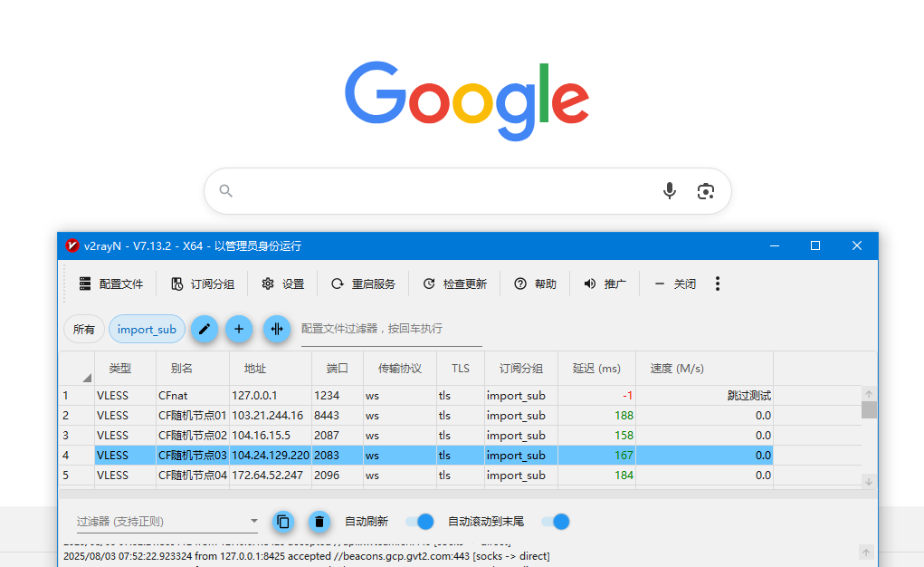Sort by the 端口 column header
Image resolution: width=924 pixels, height=567 pixels.
tap(337, 368)
